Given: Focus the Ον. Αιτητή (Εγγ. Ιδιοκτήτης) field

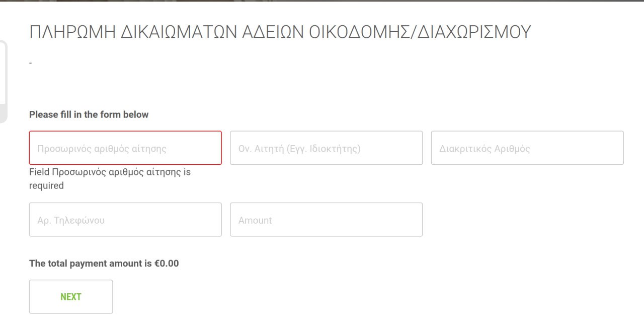Looking at the screenshot, I should pyautogui.click(x=326, y=148).
